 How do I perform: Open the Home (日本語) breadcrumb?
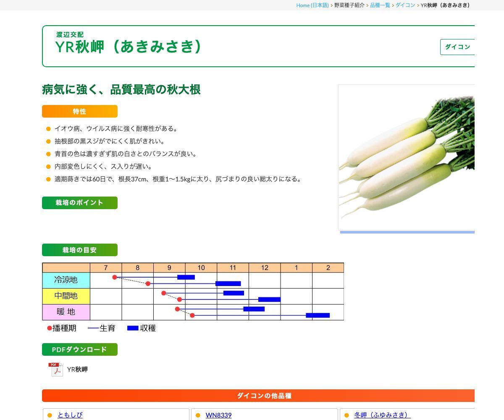click(x=312, y=6)
